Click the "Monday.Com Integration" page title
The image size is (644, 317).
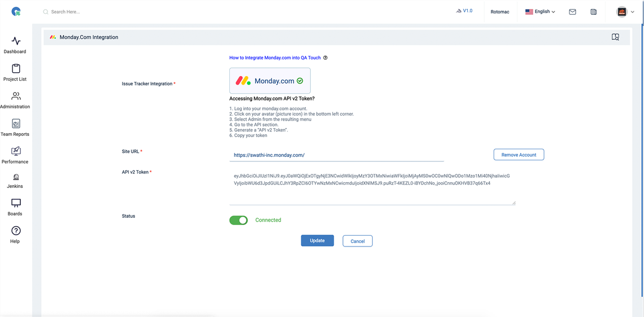tap(89, 37)
